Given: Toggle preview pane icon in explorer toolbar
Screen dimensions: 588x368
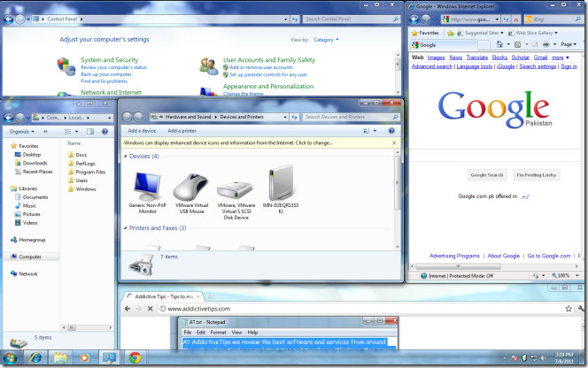Looking at the screenshot, I should (90, 132).
